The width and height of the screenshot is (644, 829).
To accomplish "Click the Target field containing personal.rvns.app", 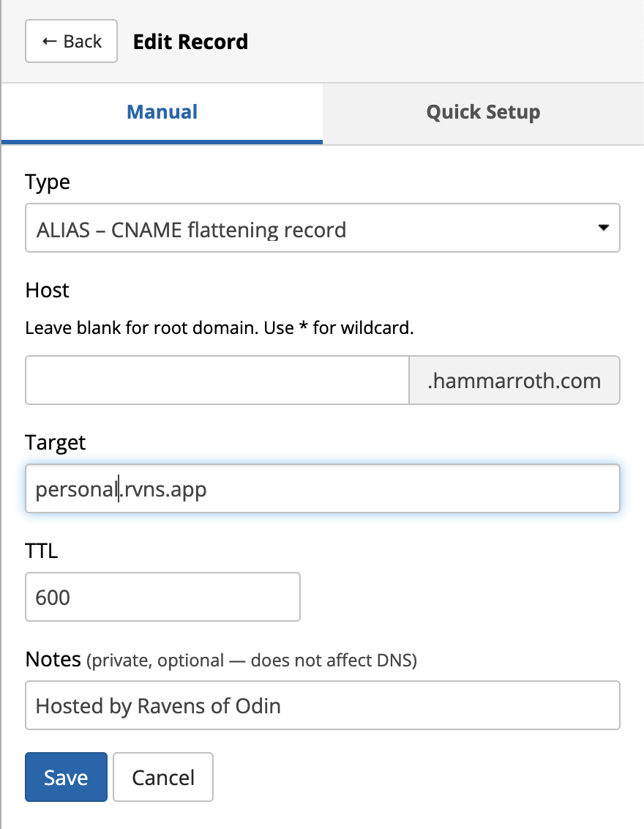I will 322,488.
